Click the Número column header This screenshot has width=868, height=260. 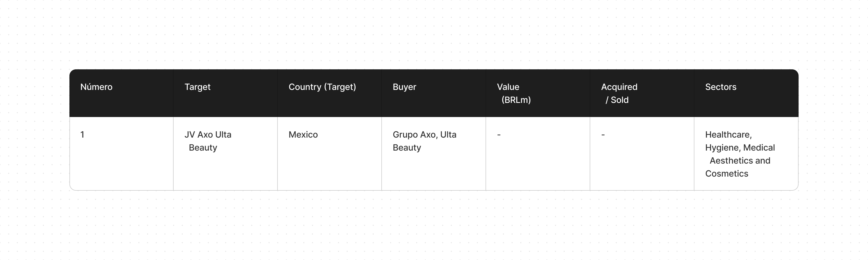(96, 87)
